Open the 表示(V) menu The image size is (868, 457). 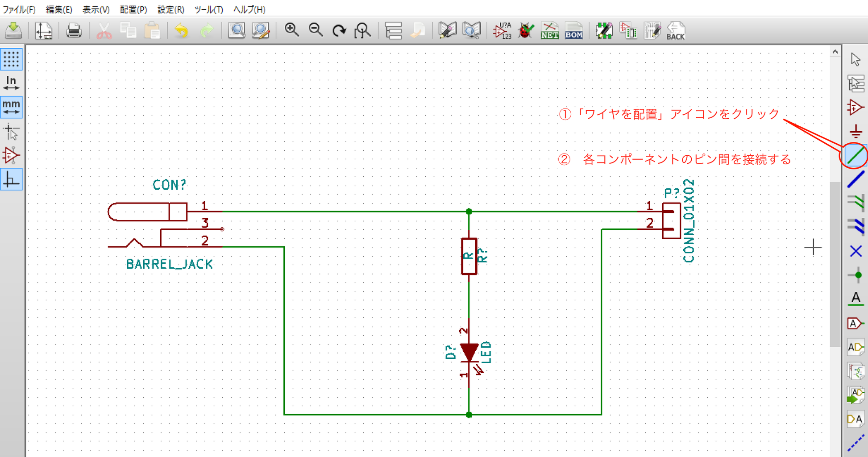96,9
